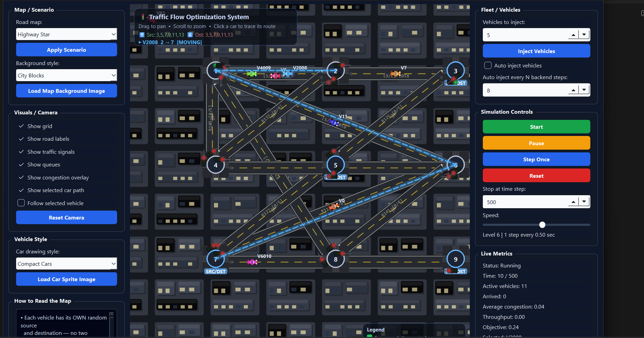This screenshot has height=338, width=644.
Task: Click Load Car Sprite Image button
Action: (67, 279)
